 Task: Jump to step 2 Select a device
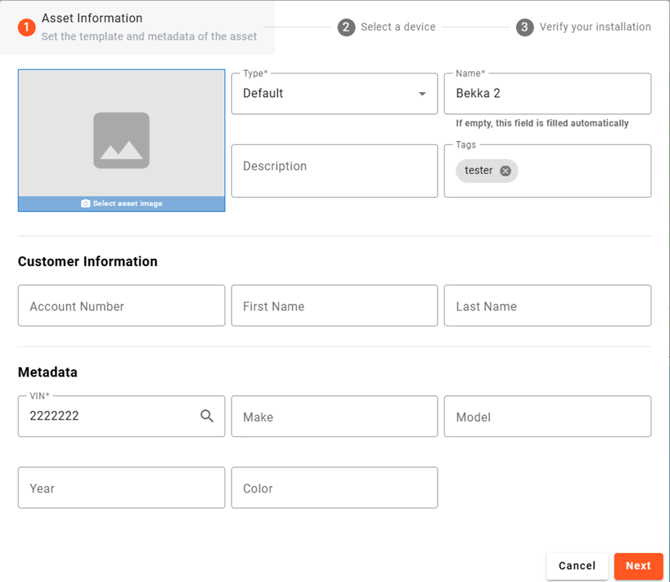pos(387,27)
